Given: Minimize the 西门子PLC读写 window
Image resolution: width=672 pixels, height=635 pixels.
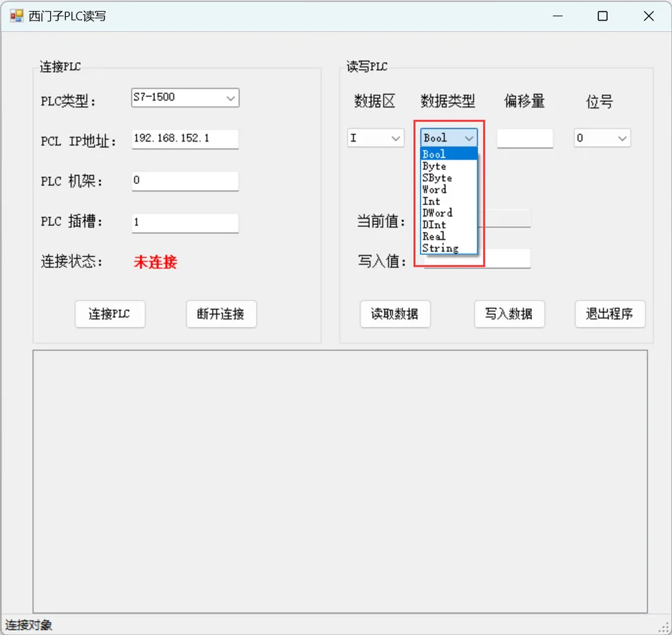Looking at the screenshot, I should pos(557,16).
